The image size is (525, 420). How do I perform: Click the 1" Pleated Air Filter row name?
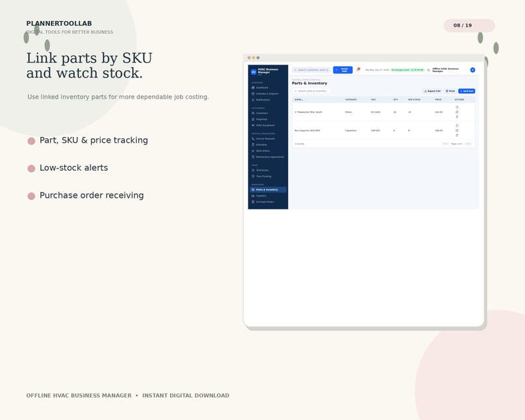pos(308,112)
